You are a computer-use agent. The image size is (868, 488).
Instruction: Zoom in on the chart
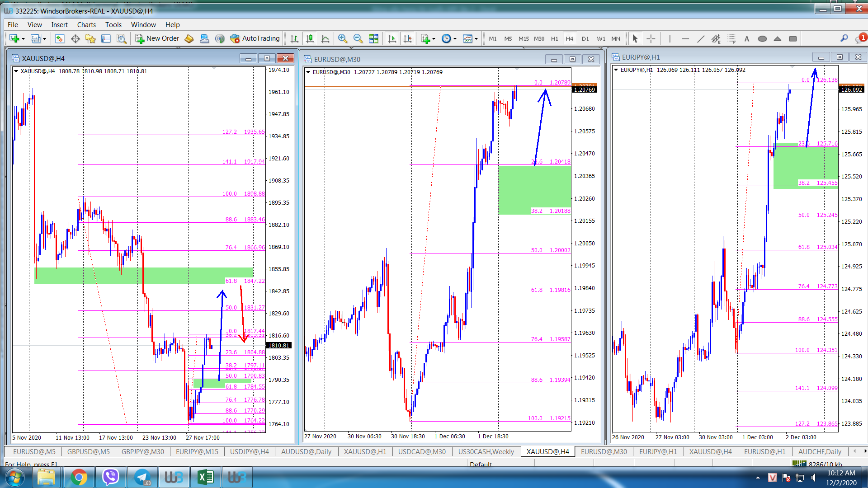coord(343,39)
